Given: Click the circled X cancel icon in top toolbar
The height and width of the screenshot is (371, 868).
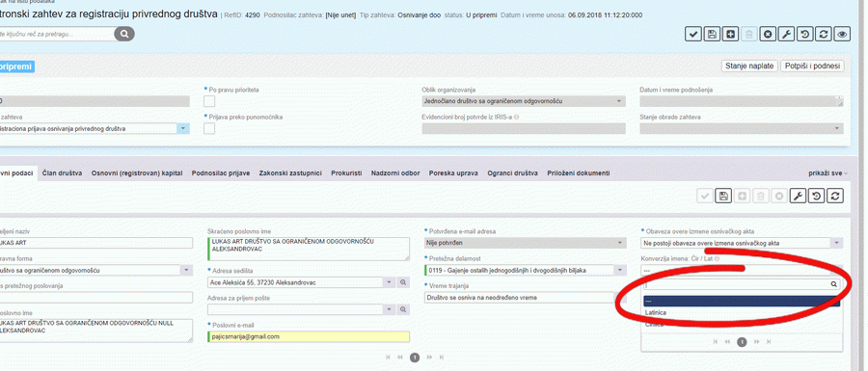Looking at the screenshot, I should click(x=768, y=35).
